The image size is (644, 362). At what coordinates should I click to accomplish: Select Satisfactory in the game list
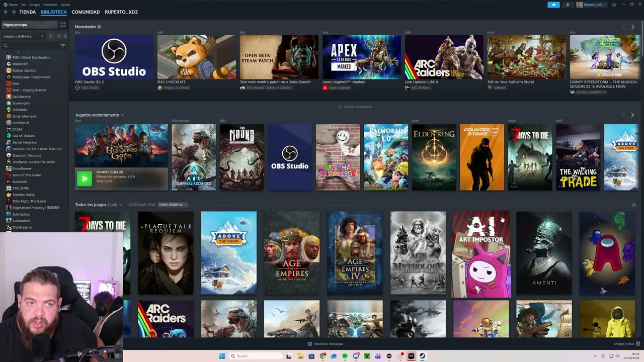22,97
